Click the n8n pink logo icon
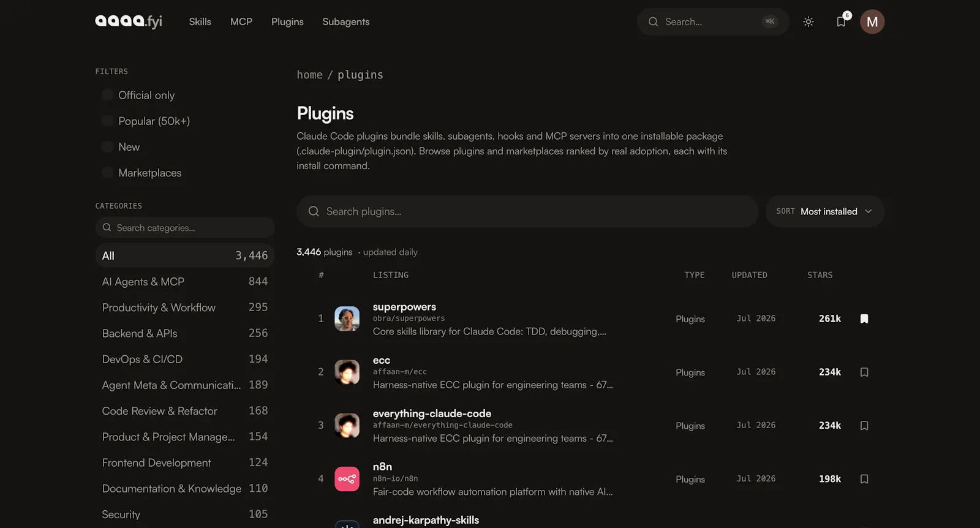 click(347, 479)
